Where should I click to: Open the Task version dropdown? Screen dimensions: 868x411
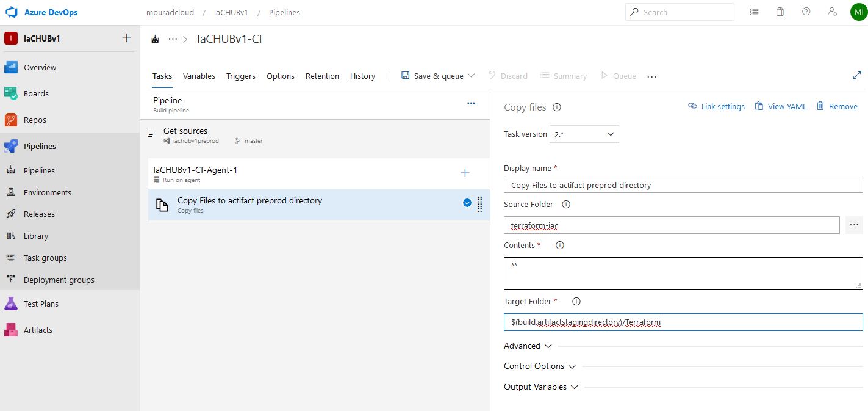(x=584, y=134)
